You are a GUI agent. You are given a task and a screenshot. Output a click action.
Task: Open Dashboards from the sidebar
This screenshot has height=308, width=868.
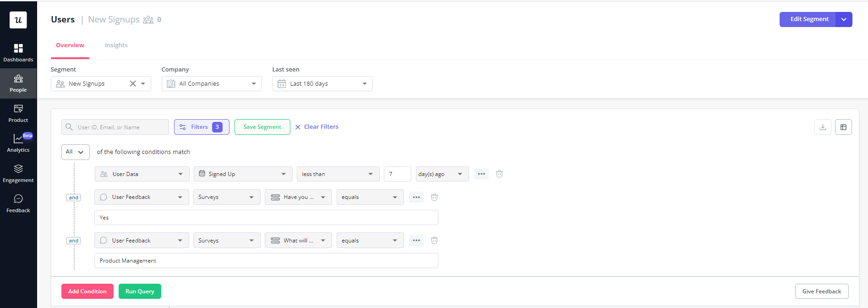[x=18, y=53]
